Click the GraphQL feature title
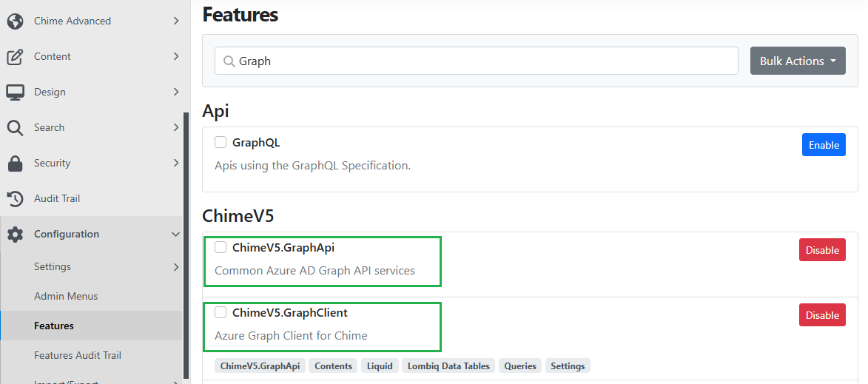 (256, 143)
